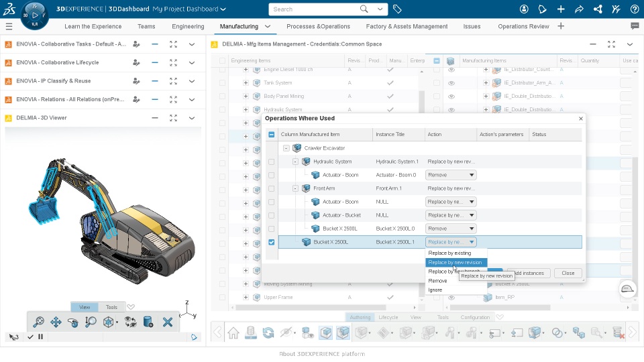
Task: Open the Issues tab
Action: coord(472,26)
